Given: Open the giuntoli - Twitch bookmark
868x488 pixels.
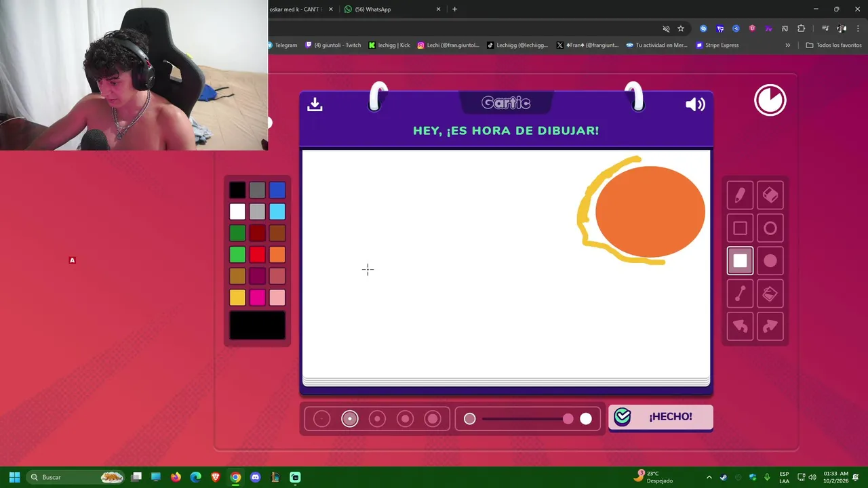Looking at the screenshot, I should tap(334, 45).
